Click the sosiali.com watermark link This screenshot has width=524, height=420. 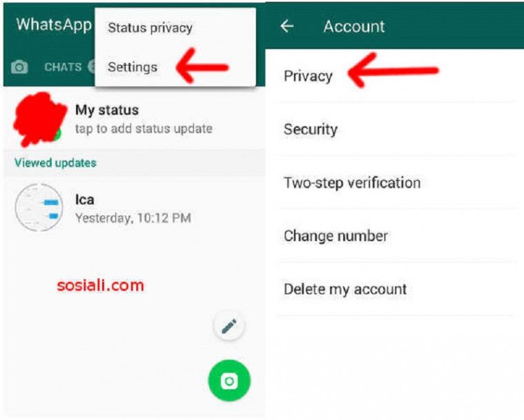click(100, 285)
